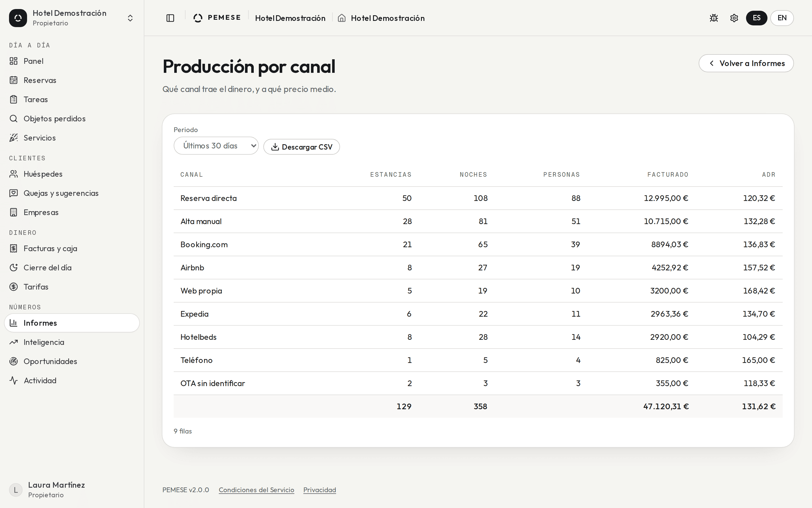
Task: Click the home icon beside Hotel Demostración
Action: click(x=342, y=18)
